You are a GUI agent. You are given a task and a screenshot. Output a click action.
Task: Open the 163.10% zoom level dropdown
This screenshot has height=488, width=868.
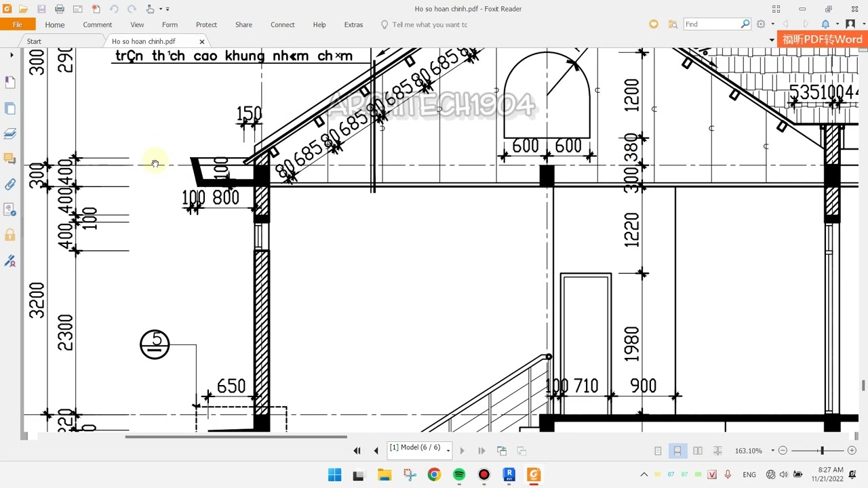(x=772, y=451)
